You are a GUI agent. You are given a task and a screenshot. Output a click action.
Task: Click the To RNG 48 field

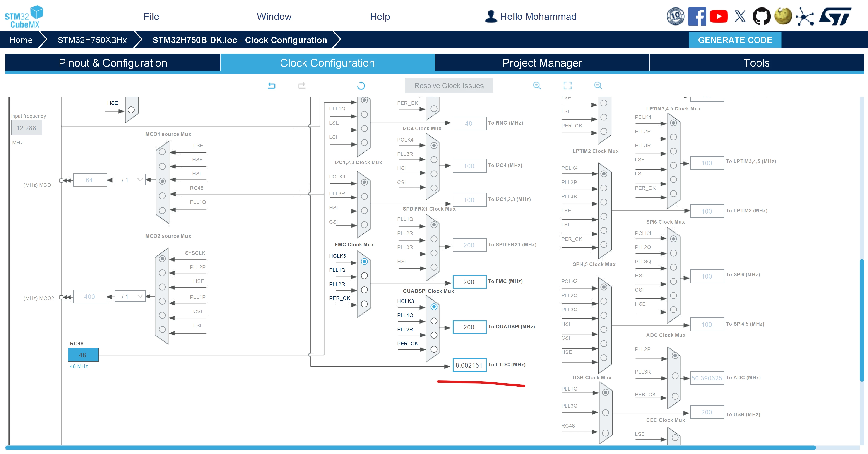pos(469,123)
